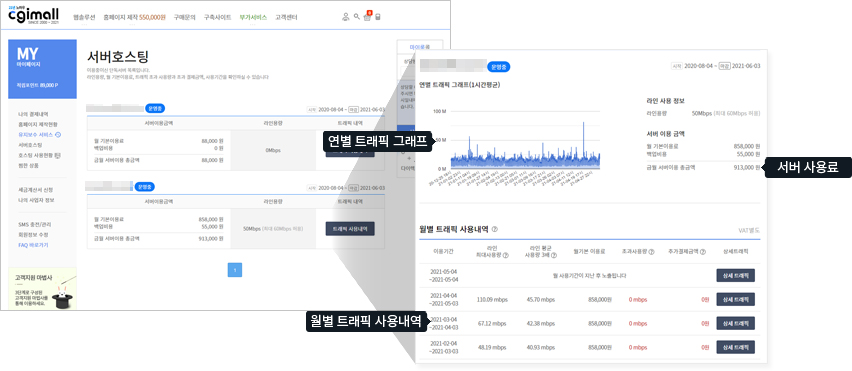Click help icon next to 초과사용량
Screen dimensions: 852x371
(651, 252)
